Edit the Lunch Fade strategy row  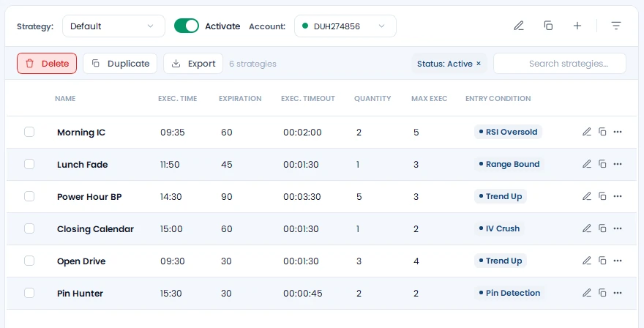tap(587, 164)
